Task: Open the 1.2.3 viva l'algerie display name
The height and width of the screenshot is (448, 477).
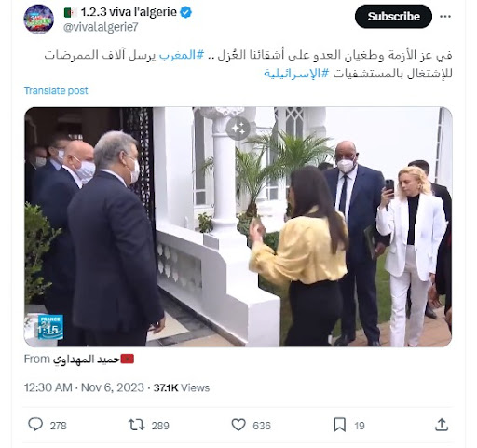Action: (129, 12)
